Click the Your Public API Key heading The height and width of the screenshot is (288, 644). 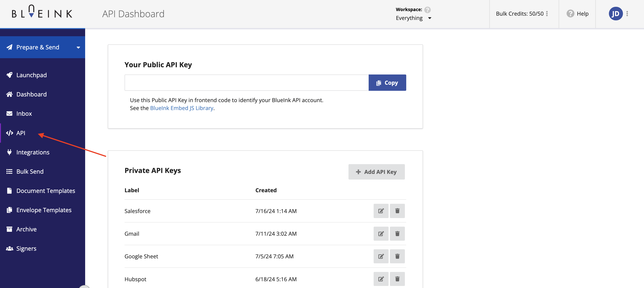(x=158, y=65)
